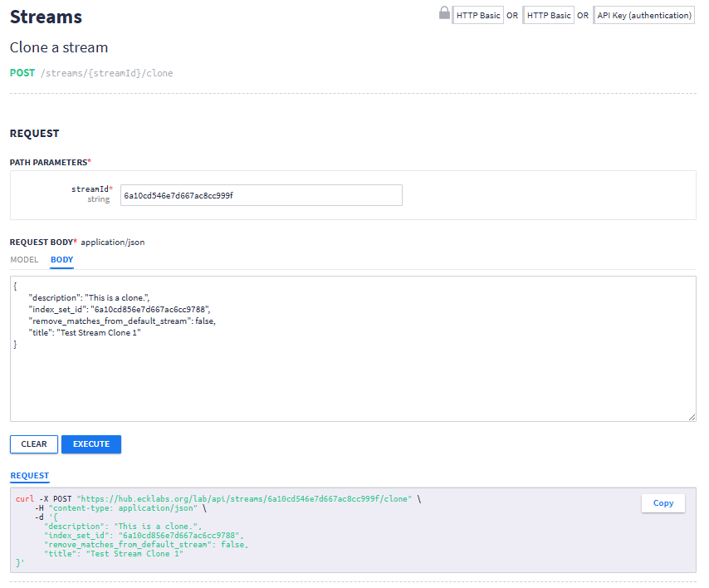
Task: Choose API Key (authentication) option
Action: (644, 16)
